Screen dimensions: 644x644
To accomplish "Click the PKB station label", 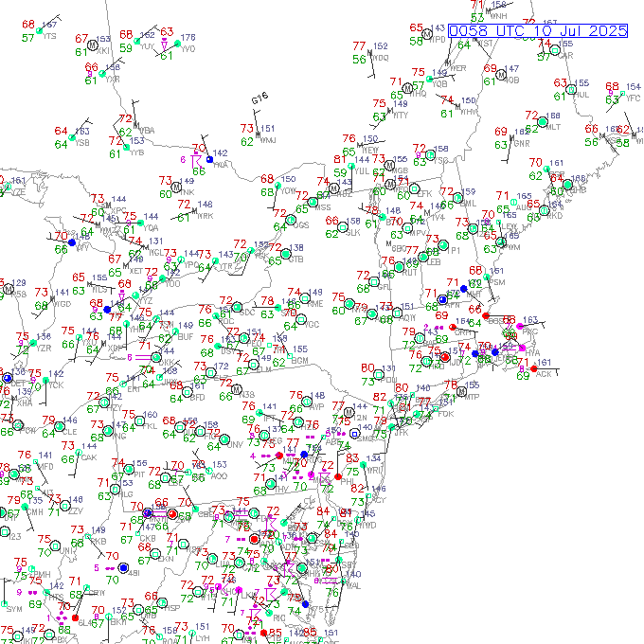I will pos(98,541).
